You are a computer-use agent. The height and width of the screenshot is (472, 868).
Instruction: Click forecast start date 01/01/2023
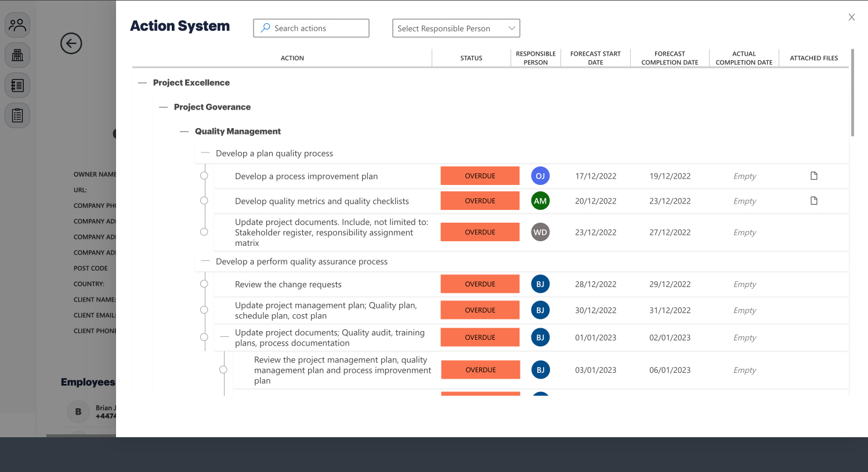click(x=596, y=337)
